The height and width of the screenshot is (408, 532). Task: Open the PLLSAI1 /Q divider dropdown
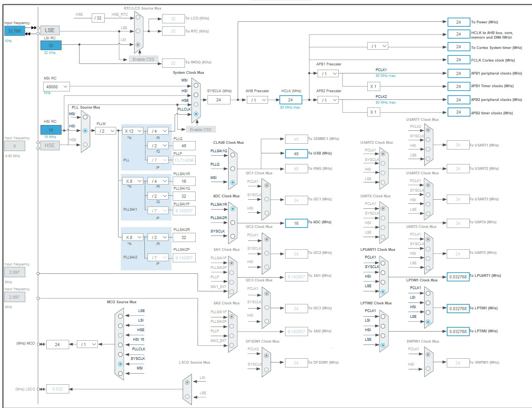[x=158, y=196]
